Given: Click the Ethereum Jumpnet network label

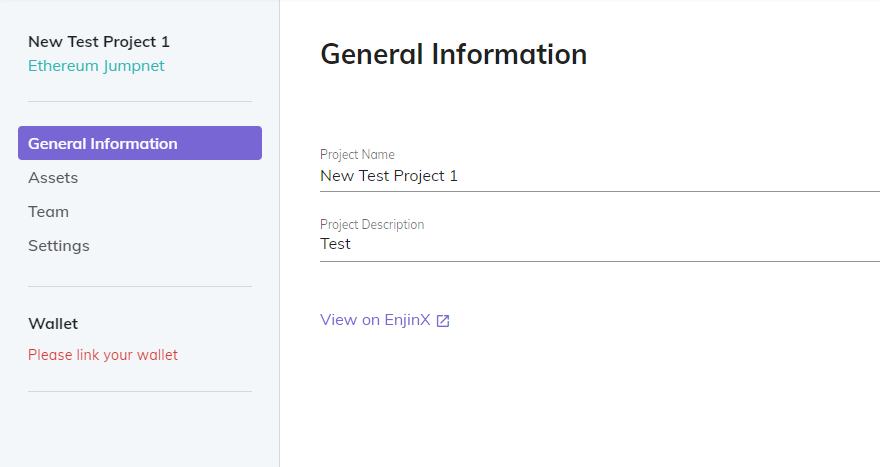Looking at the screenshot, I should [97, 66].
